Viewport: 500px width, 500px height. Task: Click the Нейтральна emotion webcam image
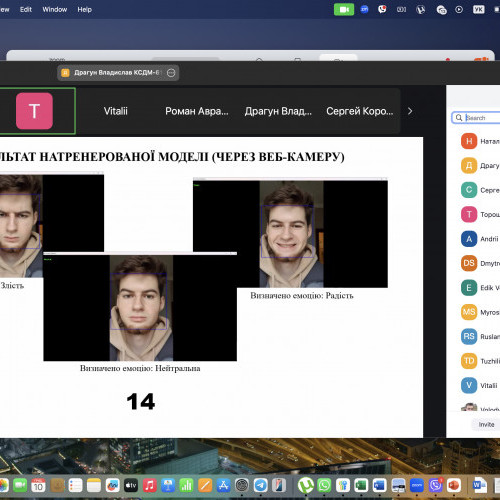pyautogui.click(x=140, y=307)
